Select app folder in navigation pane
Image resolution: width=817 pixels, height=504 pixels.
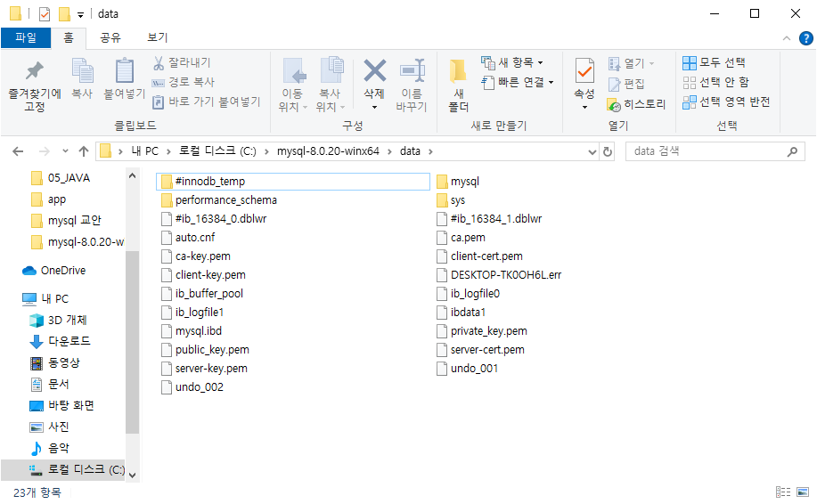[49, 199]
